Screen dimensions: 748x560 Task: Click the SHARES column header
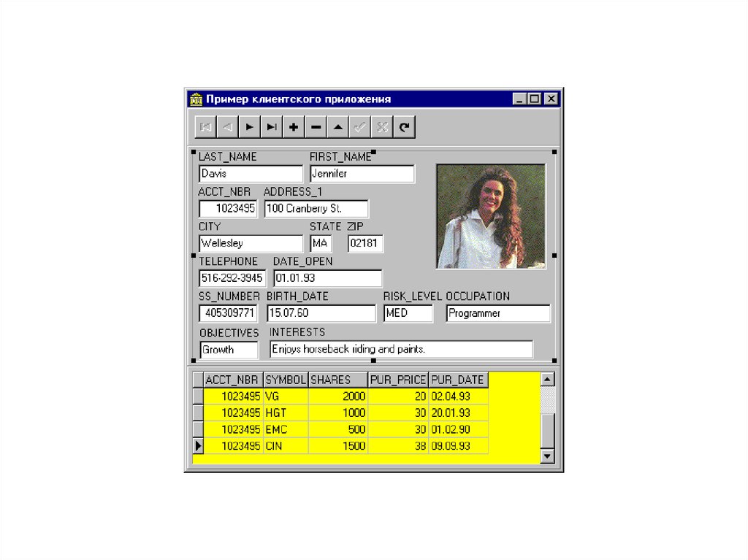pos(338,380)
